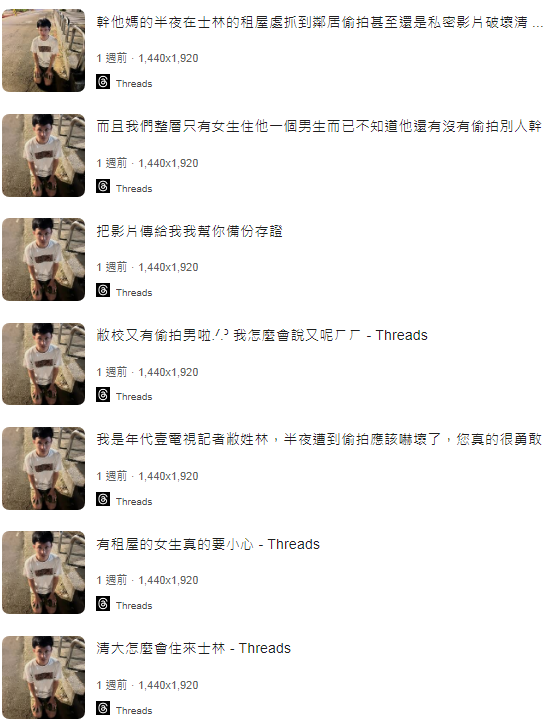Click Threads icon under 把影片傳給我 result
This screenshot has width=544, height=727.
coord(103,290)
